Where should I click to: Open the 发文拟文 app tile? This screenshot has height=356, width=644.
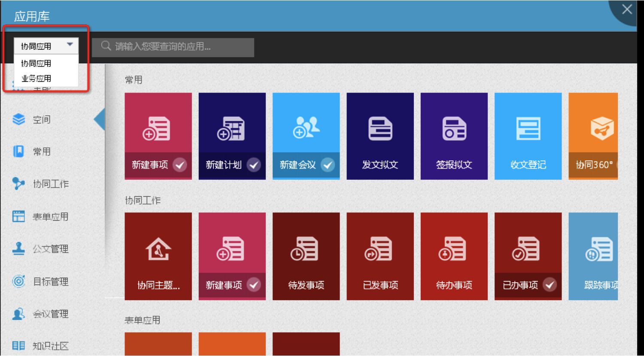pos(380,136)
